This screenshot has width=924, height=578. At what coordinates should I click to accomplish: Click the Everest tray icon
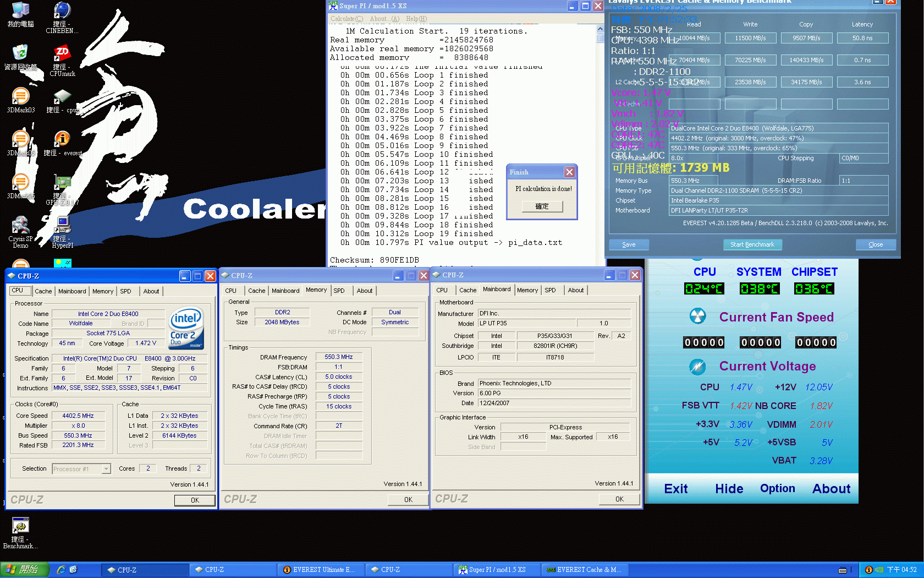click(868, 570)
